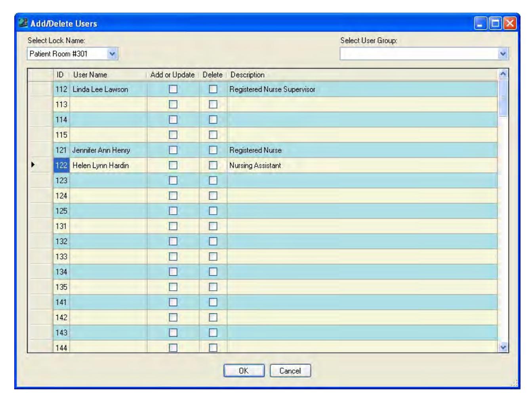The width and height of the screenshot is (532, 402).
Task: Click the current row indicator arrow beside ID 122
Action: point(33,165)
